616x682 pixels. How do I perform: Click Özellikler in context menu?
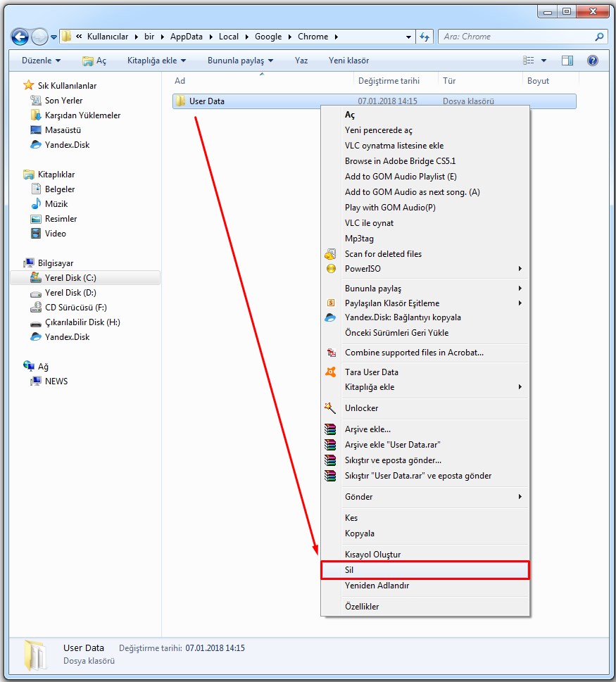coord(361,607)
